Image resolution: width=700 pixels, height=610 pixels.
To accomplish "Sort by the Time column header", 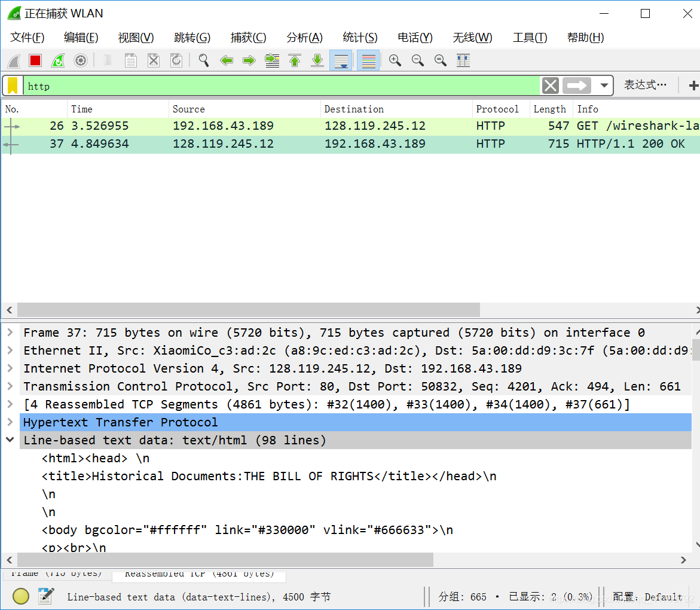I will [x=118, y=109].
